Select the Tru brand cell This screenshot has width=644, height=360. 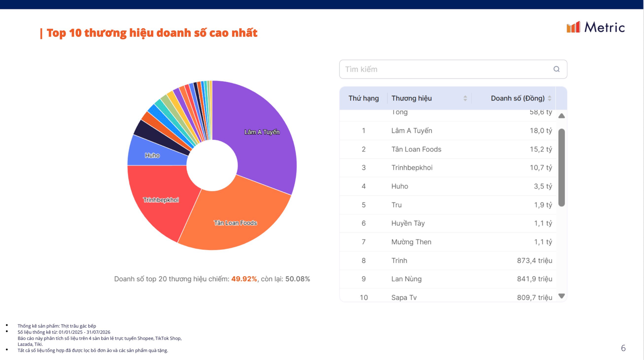(x=396, y=205)
